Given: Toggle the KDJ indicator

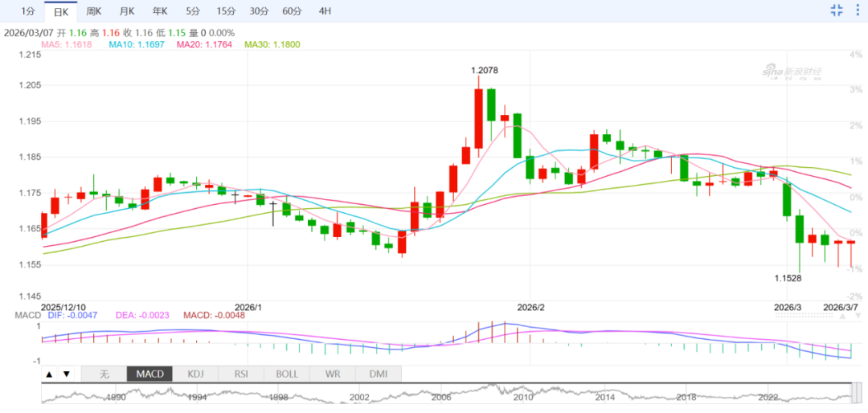Looking at the screenshot, I should pos(195,374).
